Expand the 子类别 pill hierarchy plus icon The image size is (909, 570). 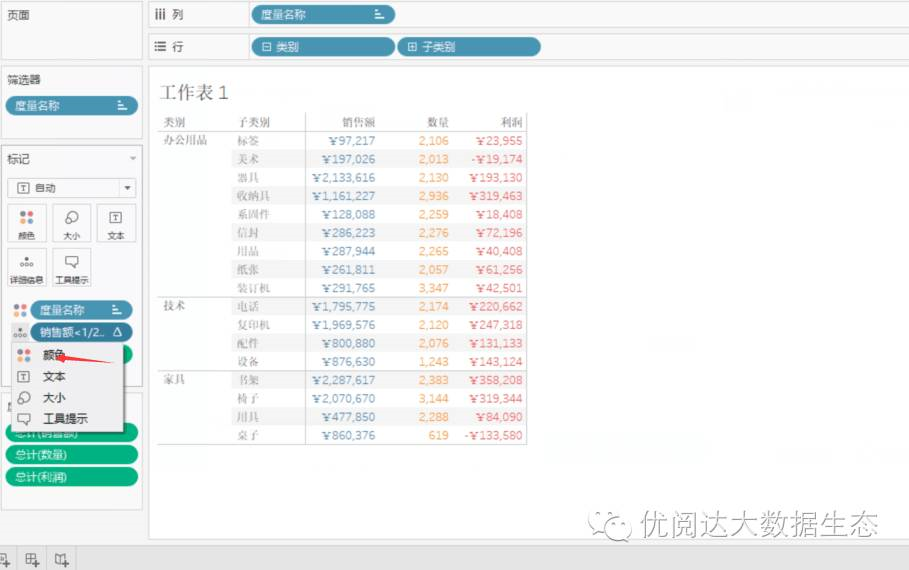[x=412, y=46]
